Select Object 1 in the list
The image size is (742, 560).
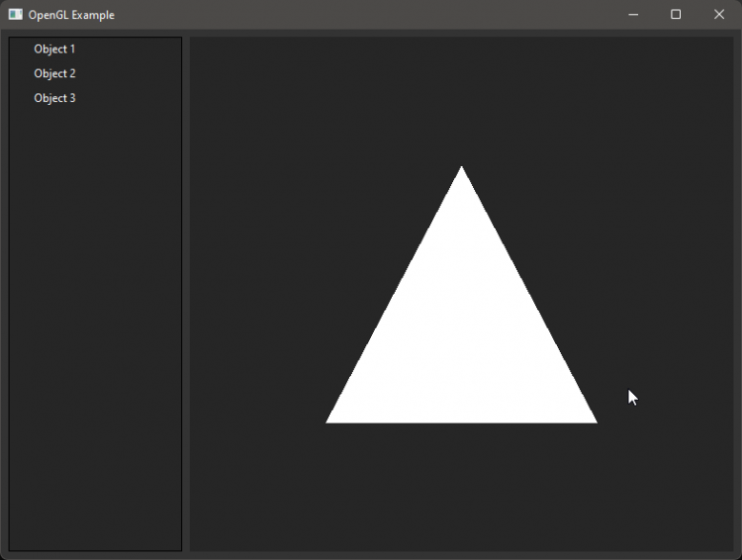tap(54, 49)
